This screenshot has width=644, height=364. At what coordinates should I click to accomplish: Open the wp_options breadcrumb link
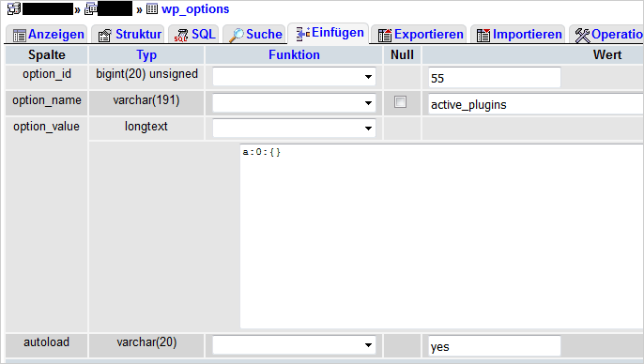(195, 9)
